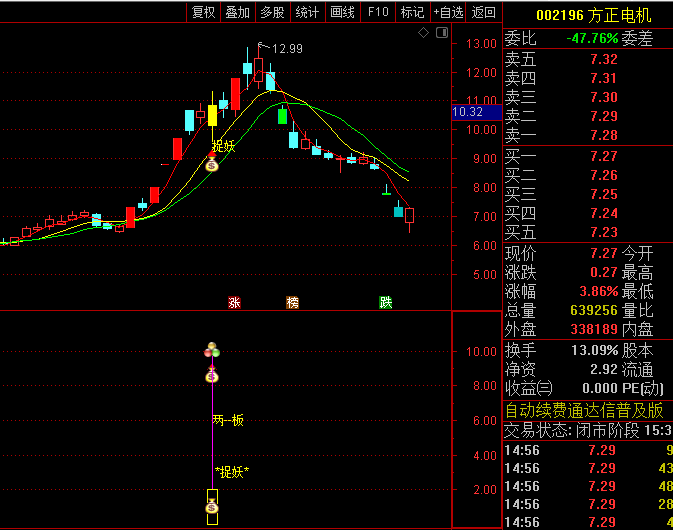The width and height of the screenshot is (673, 530).
Task: Click the green 跌 marker icon
Action: pyautogui.click(x=385, y=302)
